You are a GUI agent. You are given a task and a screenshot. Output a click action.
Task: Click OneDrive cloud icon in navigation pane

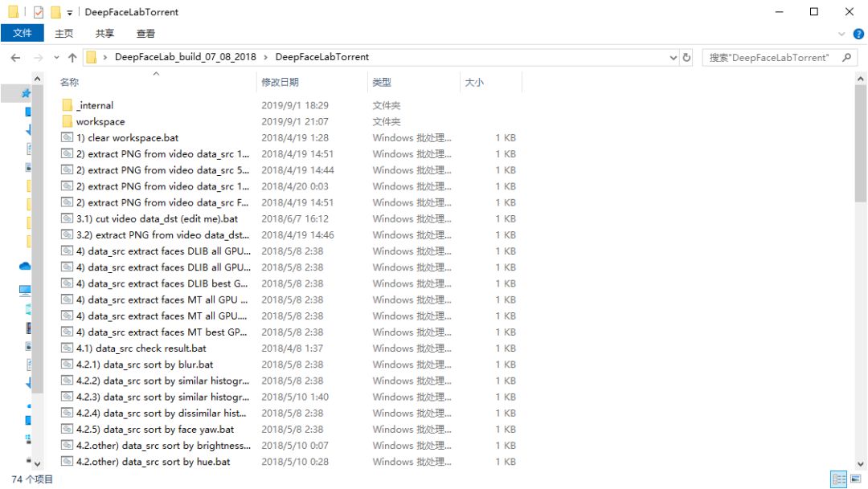point(25,266)
